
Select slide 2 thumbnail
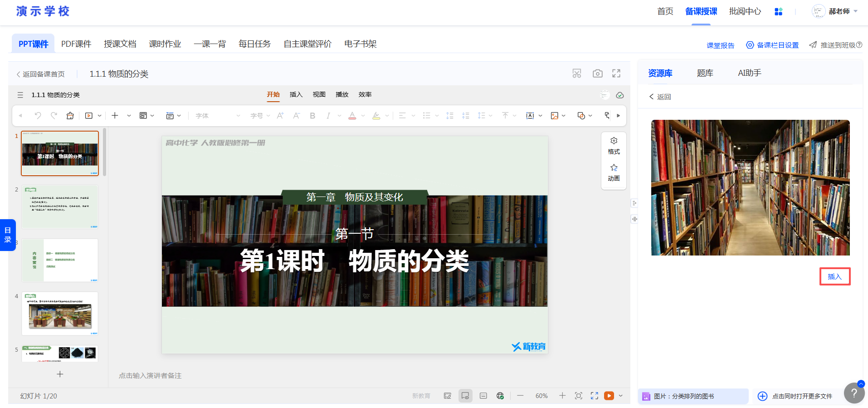pyautogui.click(x=60, y=207)
